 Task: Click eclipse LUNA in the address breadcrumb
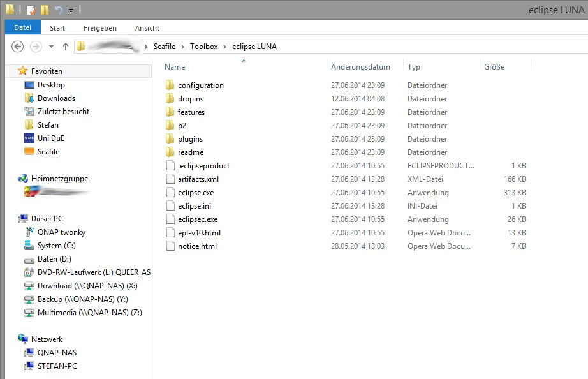tap(254, 47)
